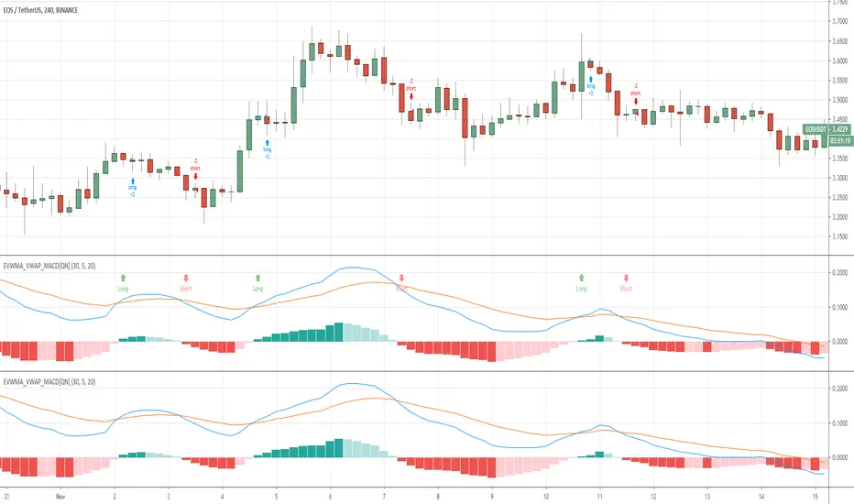This screenshot has width=854, height=504.
Task: Click the red Short arrow near Nov 7 in upper MACD pane
Action: [x=401, y=277]
